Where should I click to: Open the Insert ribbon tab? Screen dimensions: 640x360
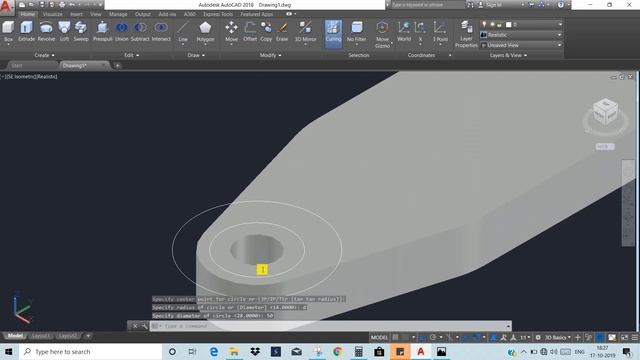pyautogui.click(x=76, y=14)
